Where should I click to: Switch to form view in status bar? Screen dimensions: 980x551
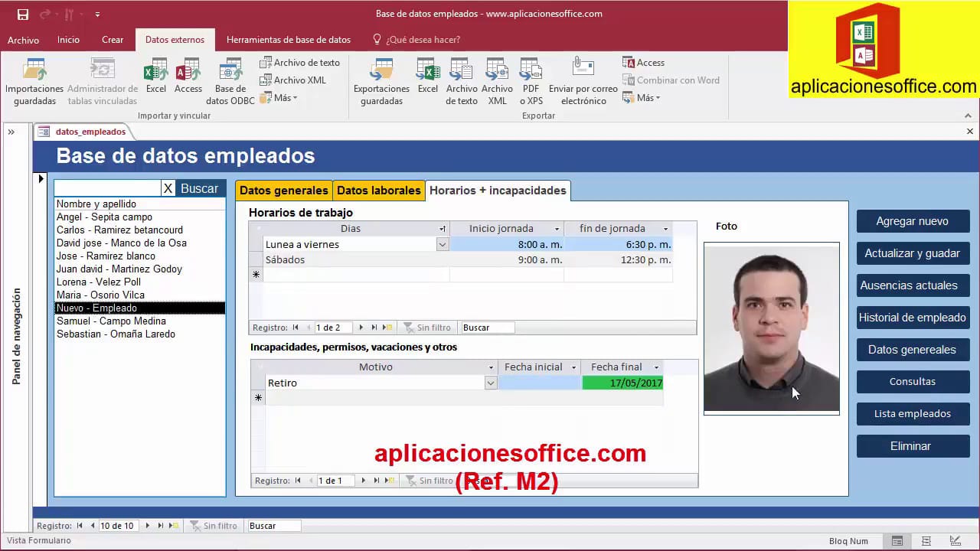pyautogui.click(x=897, y=541)
